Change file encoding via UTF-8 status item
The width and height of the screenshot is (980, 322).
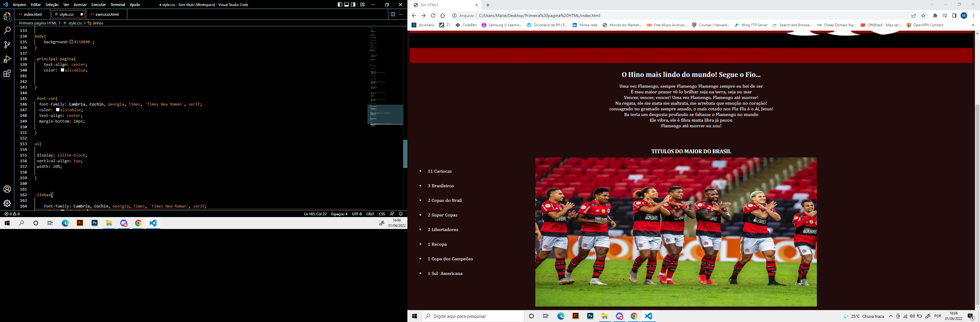point(357,214)
